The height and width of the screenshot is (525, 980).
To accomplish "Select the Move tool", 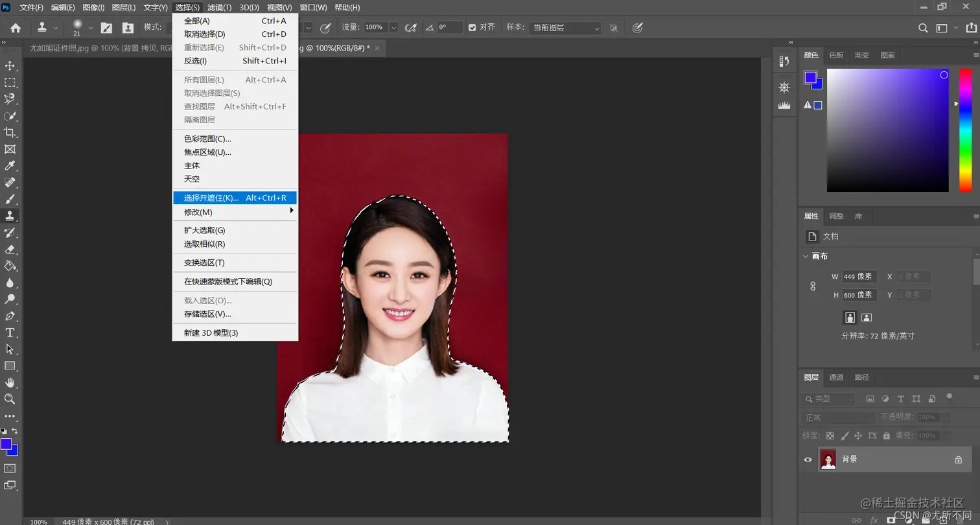I will pyautogui.click(x=10, y=64).
